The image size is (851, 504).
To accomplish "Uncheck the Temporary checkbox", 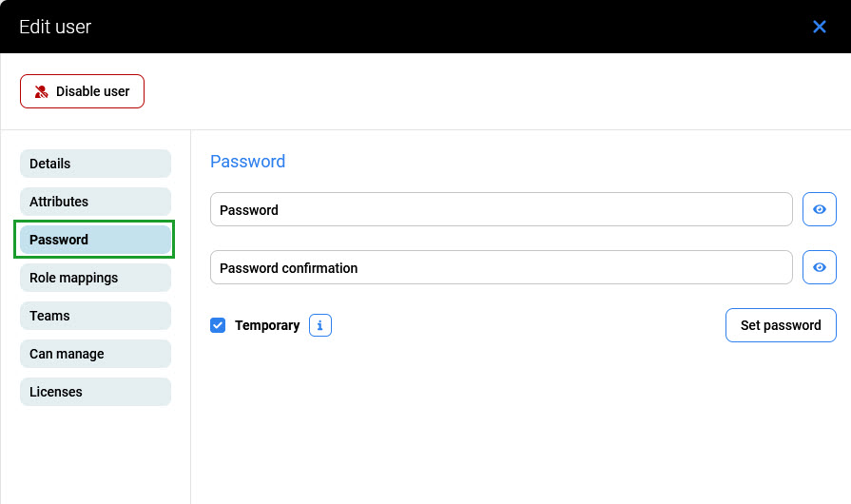I will (218, 325).
